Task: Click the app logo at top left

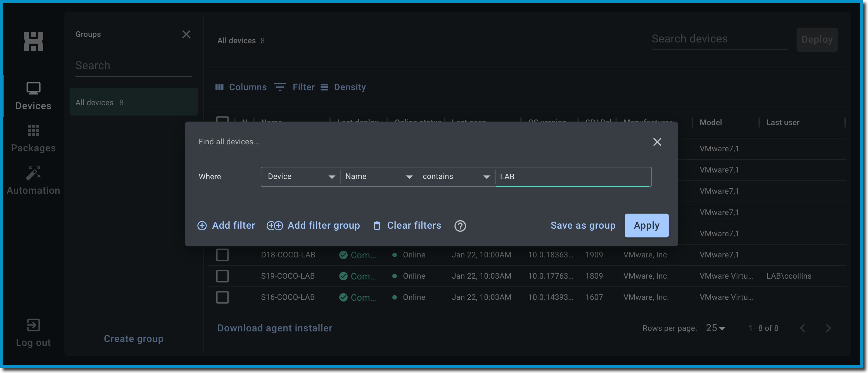Action: 33,41
